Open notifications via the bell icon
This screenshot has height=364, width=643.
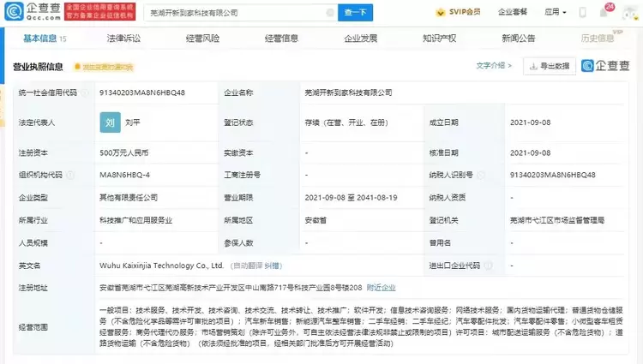(604, 12)
